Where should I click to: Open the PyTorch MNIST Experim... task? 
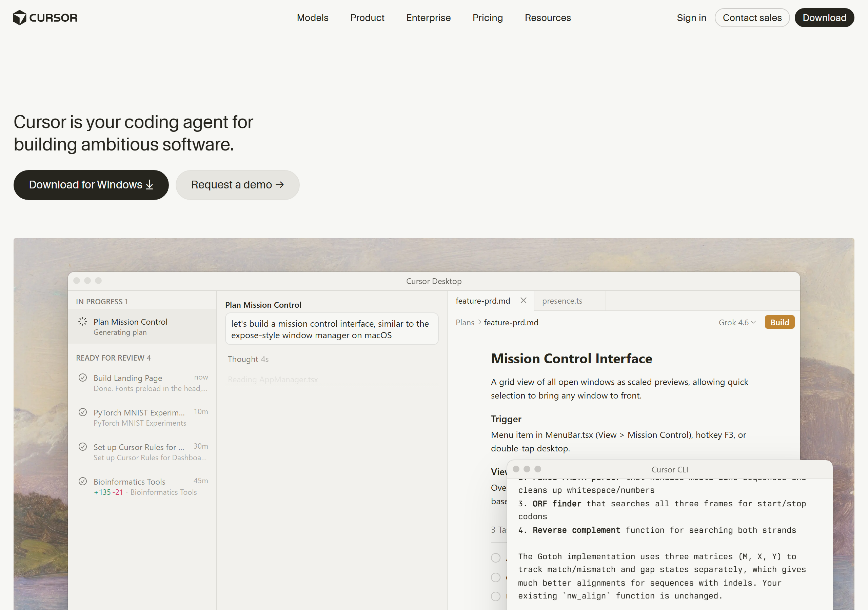142,417
